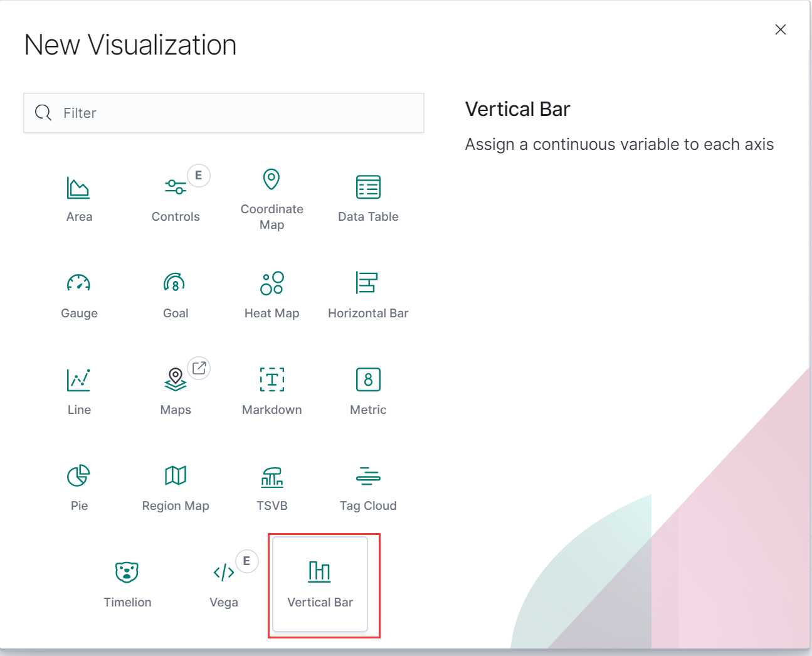The image size is (812, 656).
Task: Choose the Vega code icon
Action: [x=224, y=572]
